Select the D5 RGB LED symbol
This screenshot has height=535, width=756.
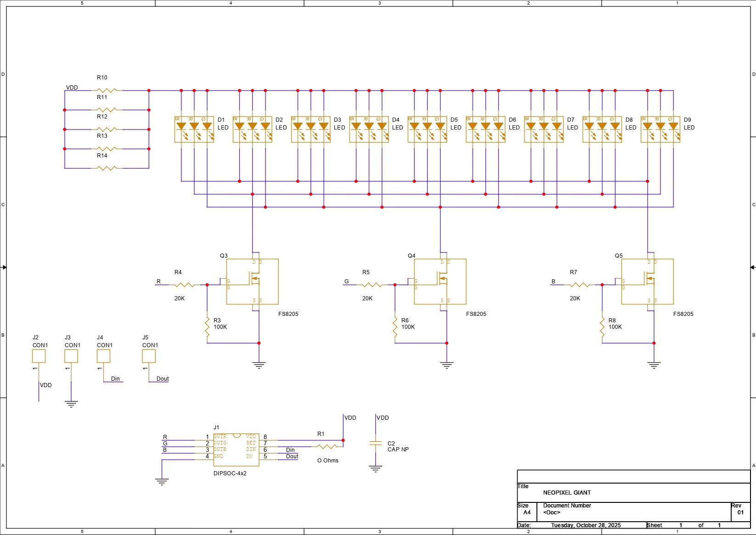click(x=427, y=130)
